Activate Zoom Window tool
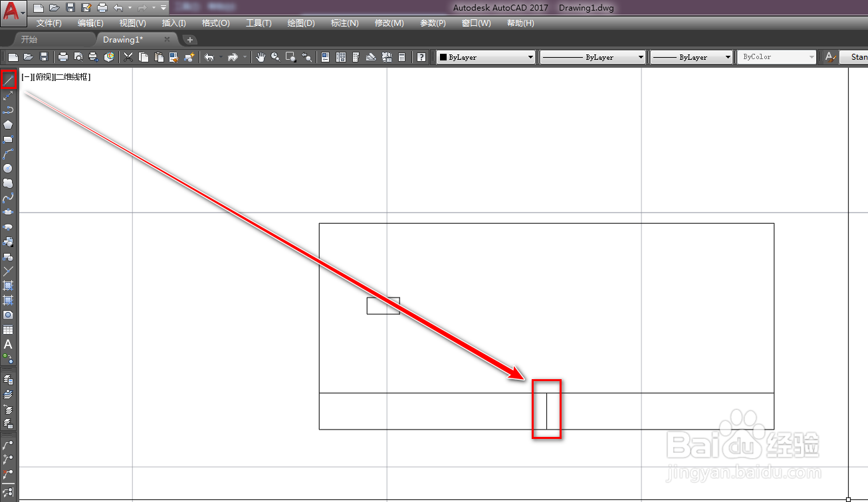868x502 pixels. (290, 57)
